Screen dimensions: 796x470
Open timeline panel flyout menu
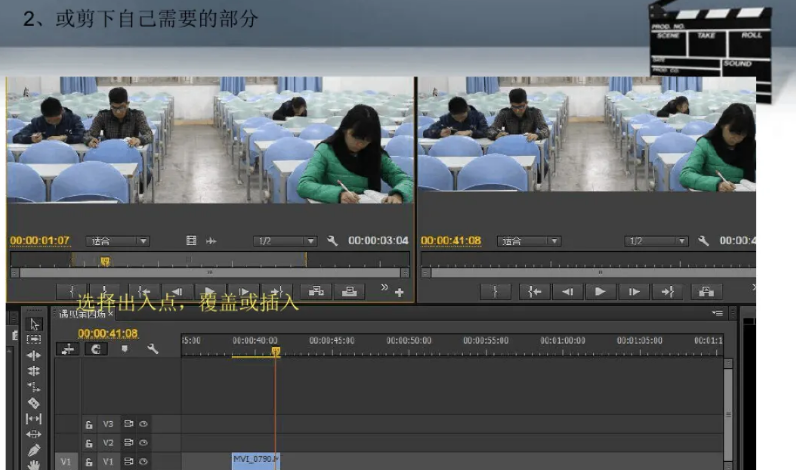pyautogui.click(x=717, y=313)
